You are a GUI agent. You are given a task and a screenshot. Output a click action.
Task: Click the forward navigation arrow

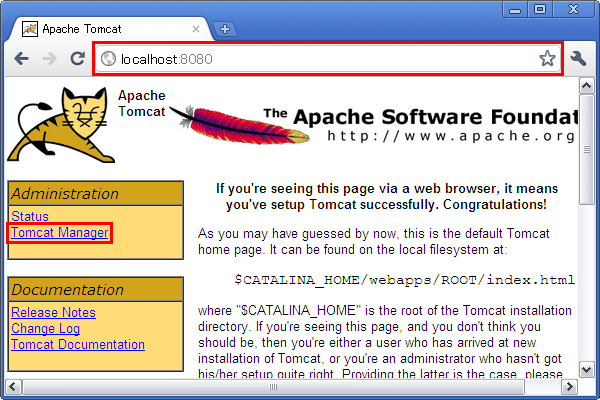click(x=49, y=59)
